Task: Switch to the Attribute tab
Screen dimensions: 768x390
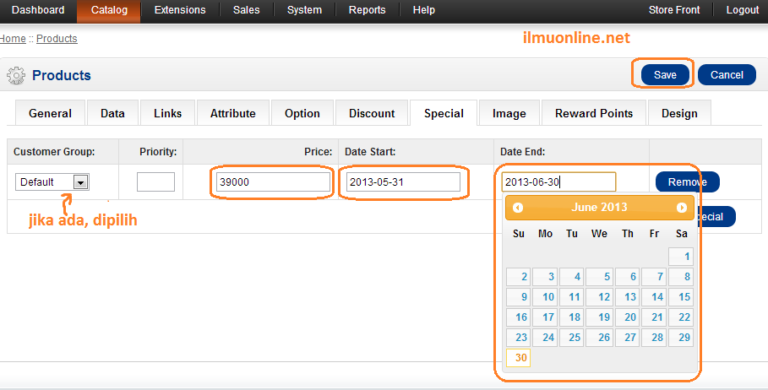Action: (x=233, y=113)
